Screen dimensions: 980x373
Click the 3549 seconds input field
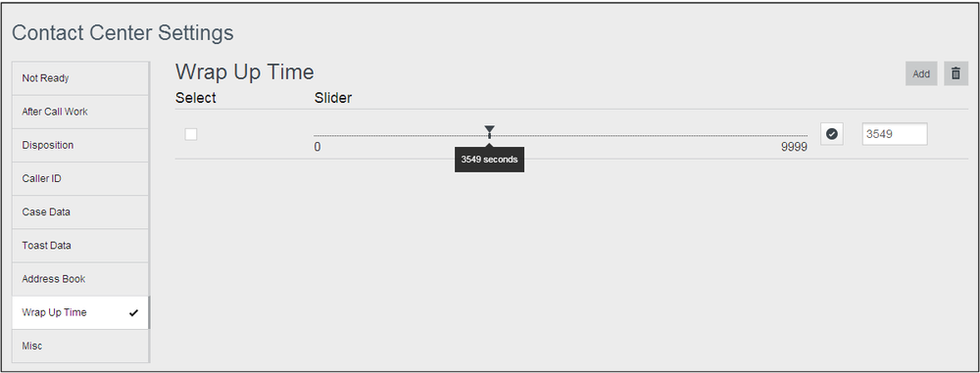coord(895,134)
